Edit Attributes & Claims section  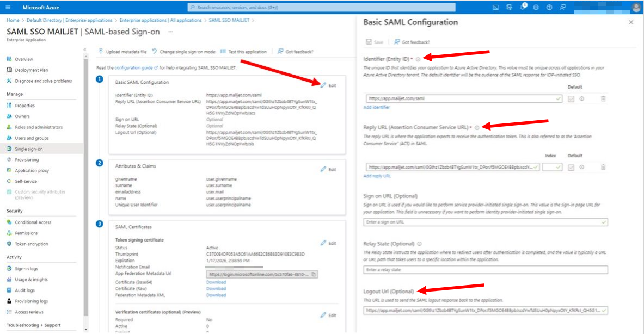click(328, 169)
